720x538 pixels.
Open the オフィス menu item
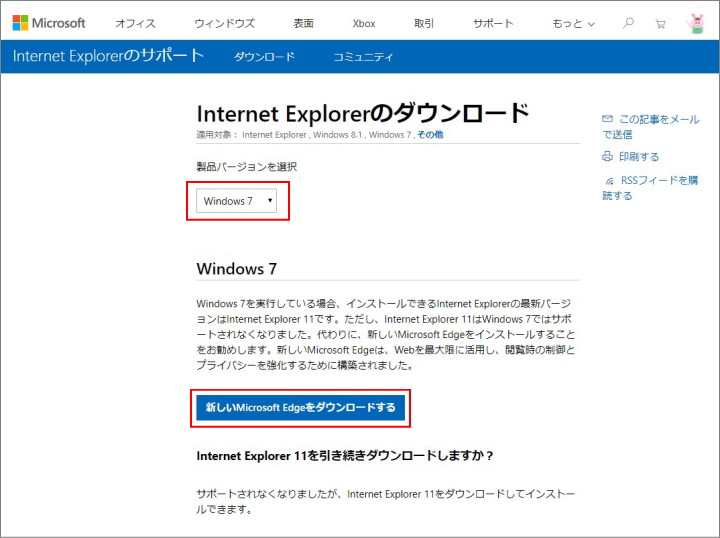click(135, 23)
